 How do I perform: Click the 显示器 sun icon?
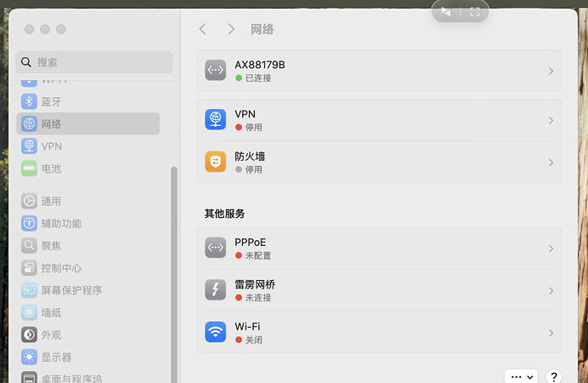coord(29,357)
